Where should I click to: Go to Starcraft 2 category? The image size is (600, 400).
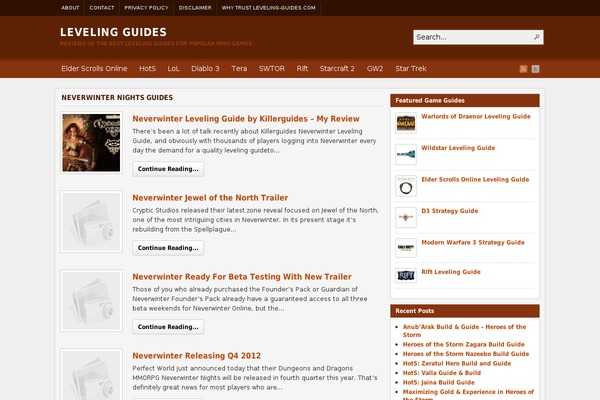point(337,69)
